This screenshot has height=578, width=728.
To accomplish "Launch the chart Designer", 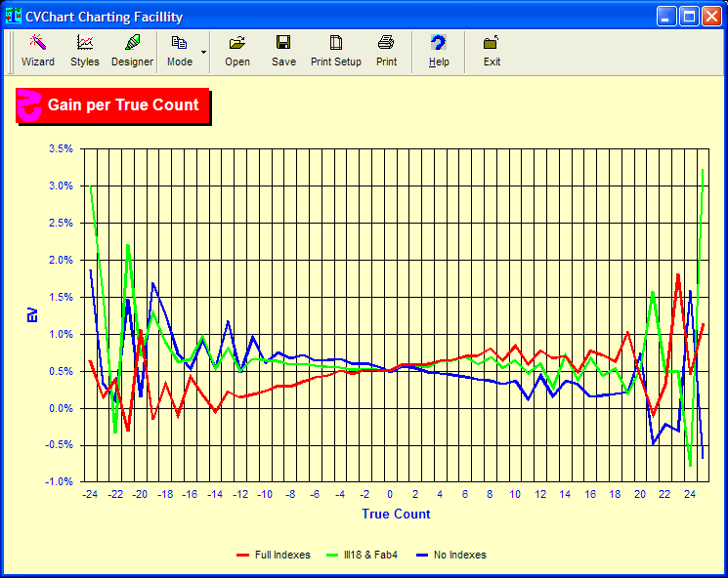I will click(132, 50).
